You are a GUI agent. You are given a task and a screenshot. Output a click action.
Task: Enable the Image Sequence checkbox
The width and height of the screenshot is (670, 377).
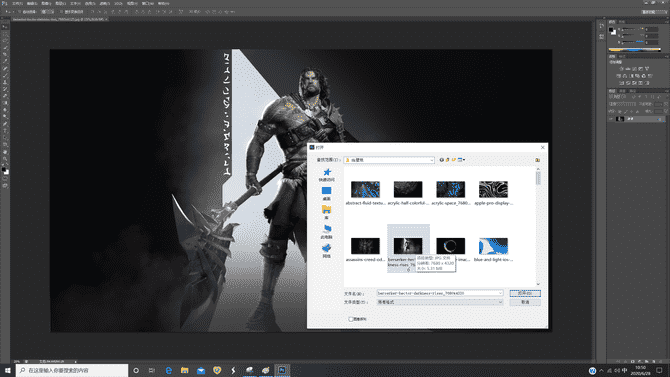point(351,319)
